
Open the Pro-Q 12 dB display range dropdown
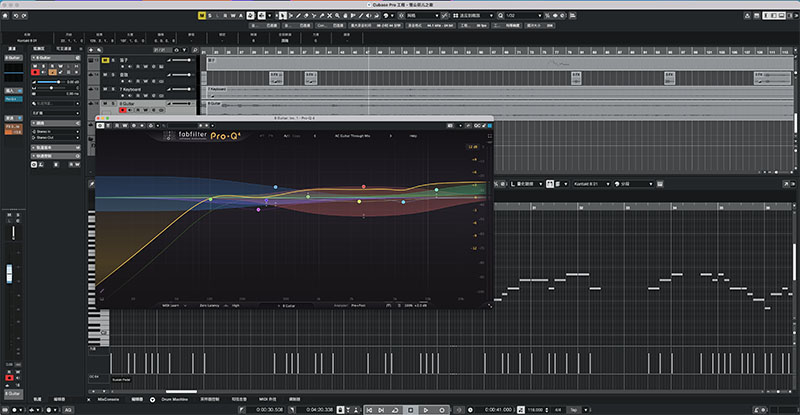[x=473, y=147]
